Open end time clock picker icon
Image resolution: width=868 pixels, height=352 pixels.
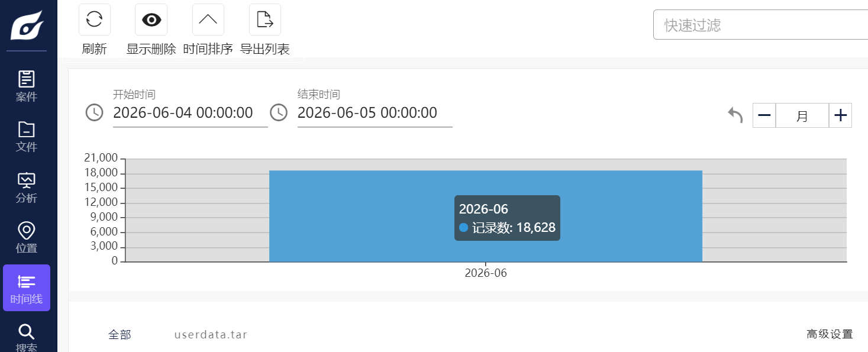[279, 112]
